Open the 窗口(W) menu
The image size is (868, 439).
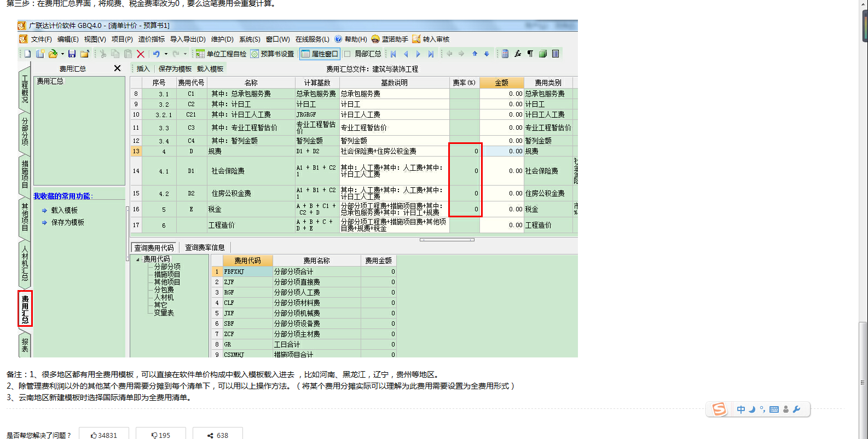click(x=277, y=39)
